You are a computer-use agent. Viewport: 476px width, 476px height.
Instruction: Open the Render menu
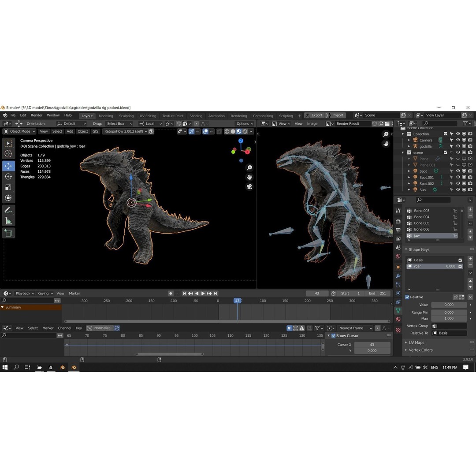point(37,115)
